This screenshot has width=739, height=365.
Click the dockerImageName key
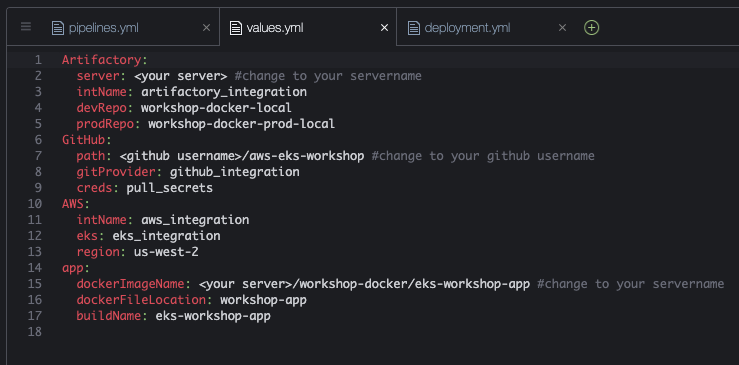(x=130, y=284)
